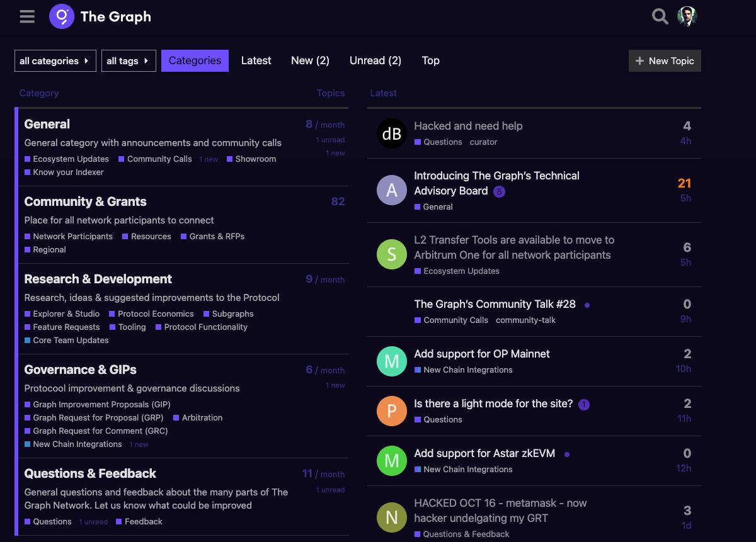
Task: Open the search magnifier icon
Action: (660, 16)
